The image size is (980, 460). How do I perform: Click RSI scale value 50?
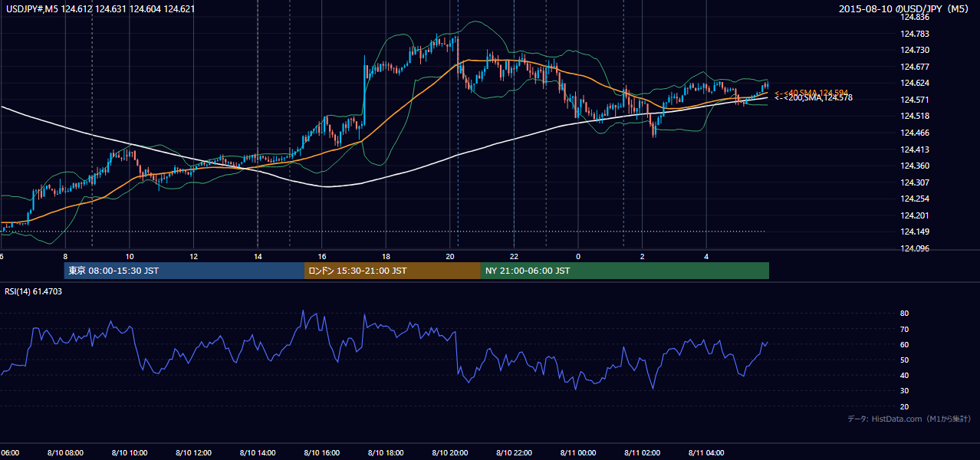[x=904, y=360]
